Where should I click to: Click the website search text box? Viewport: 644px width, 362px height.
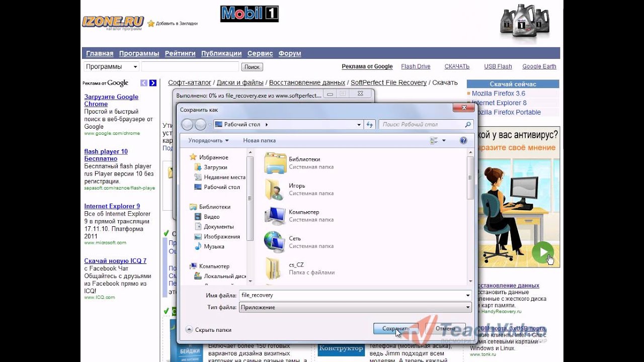190,66
